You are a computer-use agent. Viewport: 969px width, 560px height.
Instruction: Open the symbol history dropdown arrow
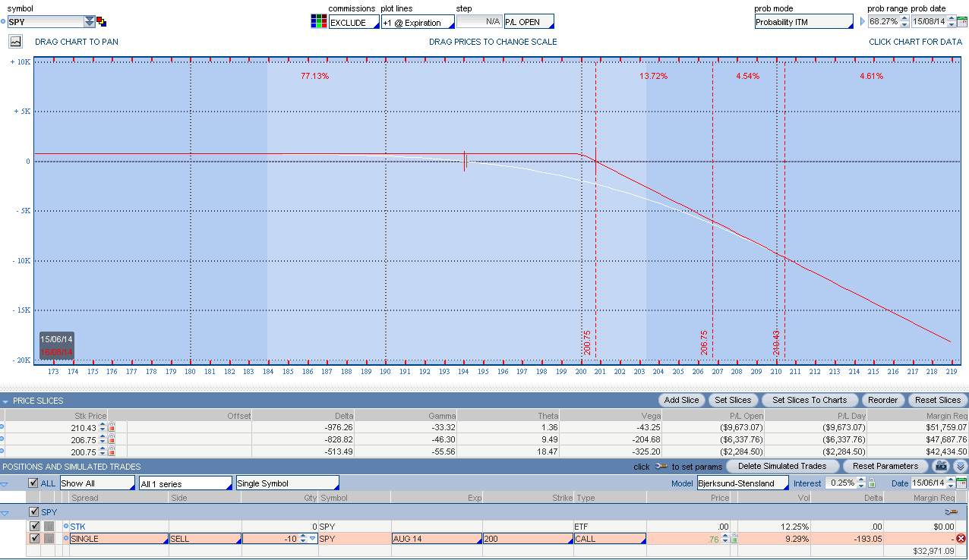(x=90, y=22)
